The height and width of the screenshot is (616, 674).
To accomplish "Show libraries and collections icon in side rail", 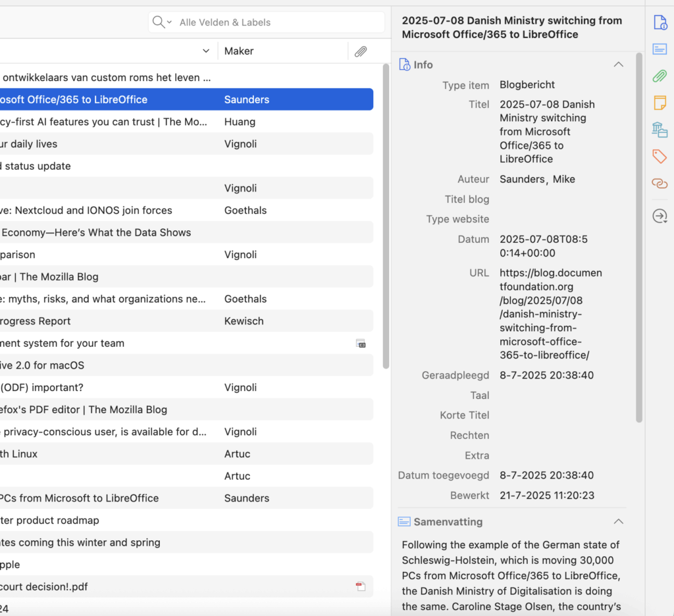I will (660, 130).
